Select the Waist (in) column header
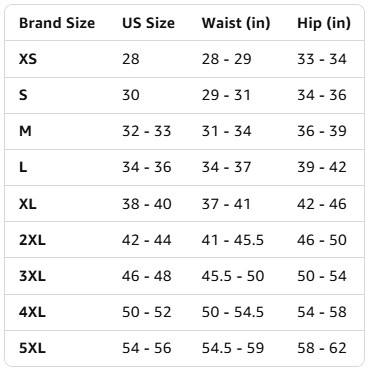 point(236,23)
